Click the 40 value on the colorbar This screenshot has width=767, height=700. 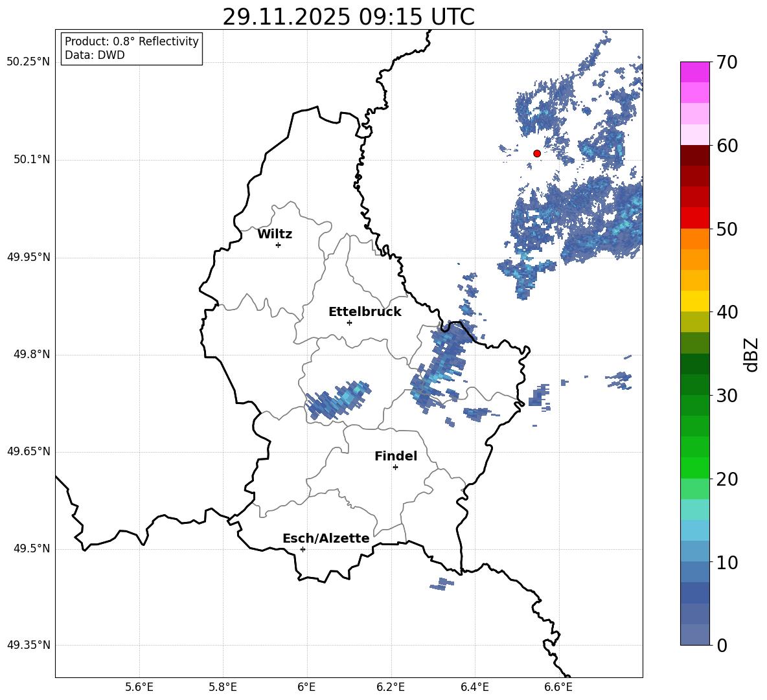(727, 312)
